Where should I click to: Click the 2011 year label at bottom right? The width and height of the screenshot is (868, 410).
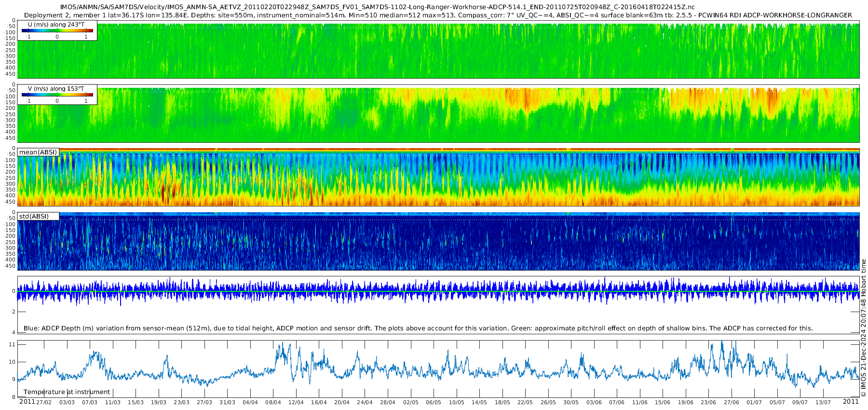point(851,402)
